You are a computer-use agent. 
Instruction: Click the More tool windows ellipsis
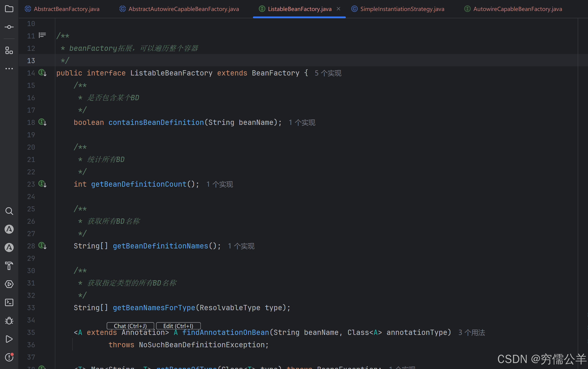point(9,69)
